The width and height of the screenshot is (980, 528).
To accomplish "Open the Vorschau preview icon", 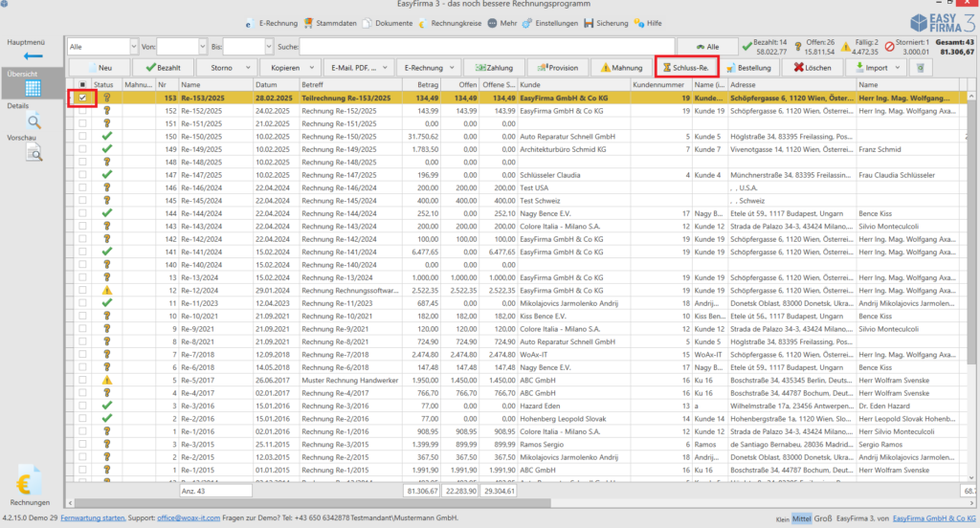I will pyautogui.click(x=33, y=152).
